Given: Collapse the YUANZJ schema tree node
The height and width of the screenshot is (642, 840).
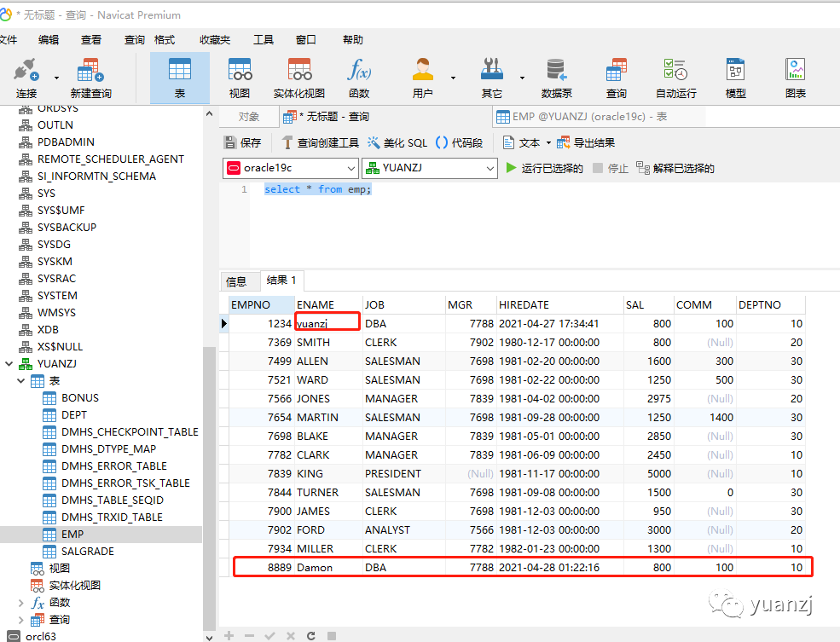Looking at the screenshot, I should tap(9, 363).
